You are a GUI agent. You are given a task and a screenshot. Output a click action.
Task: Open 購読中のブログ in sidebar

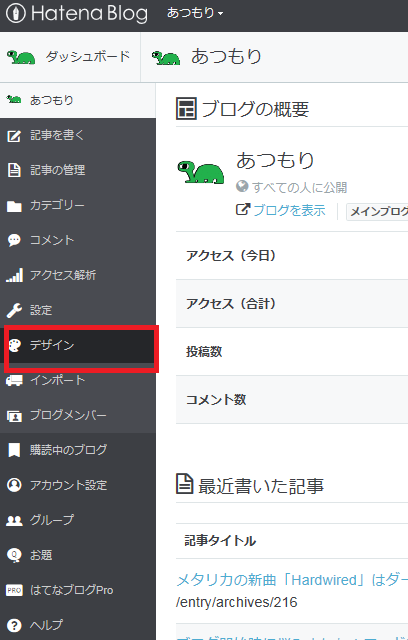coord(78,450)
